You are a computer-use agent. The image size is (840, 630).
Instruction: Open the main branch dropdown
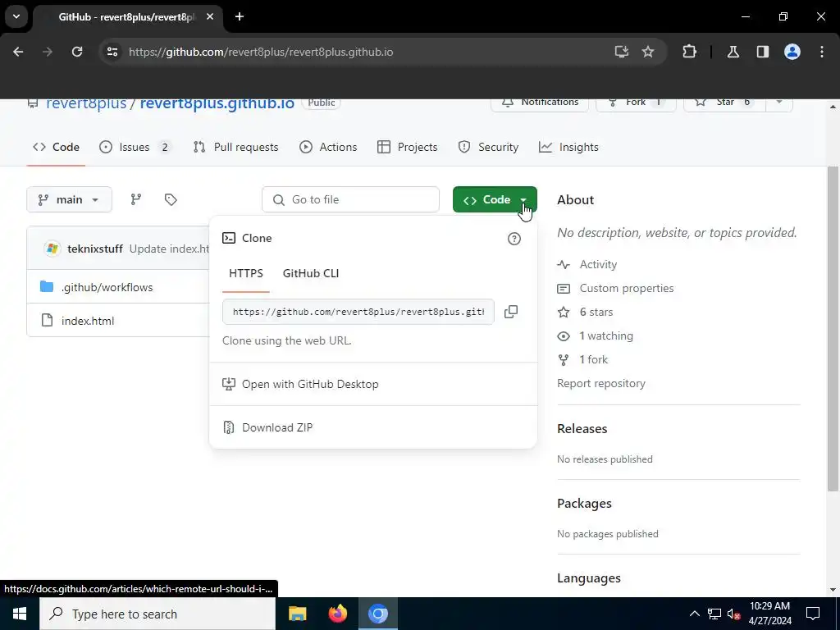click(69, 199)
